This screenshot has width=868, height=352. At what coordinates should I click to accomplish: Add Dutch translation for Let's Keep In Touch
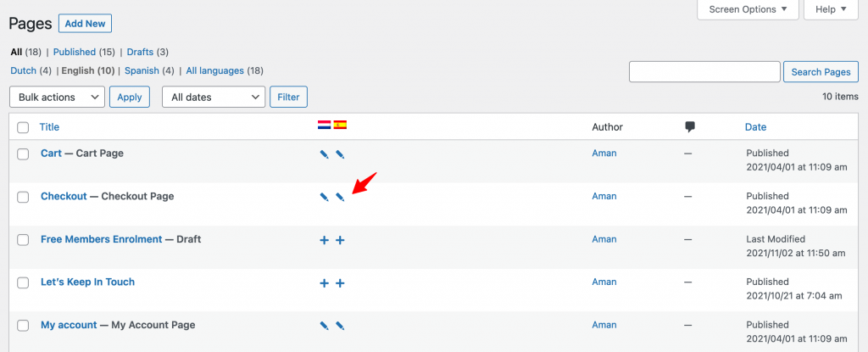pyautogui.click(x=325, y=283)
